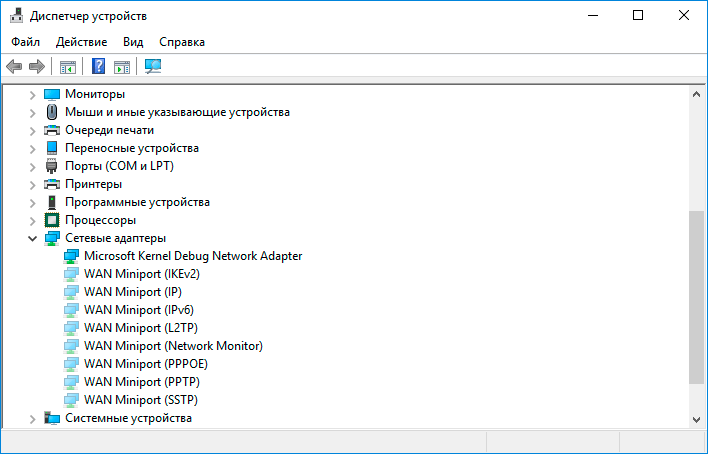Click the scan for hardware changes icon

[x=153, y=66]
